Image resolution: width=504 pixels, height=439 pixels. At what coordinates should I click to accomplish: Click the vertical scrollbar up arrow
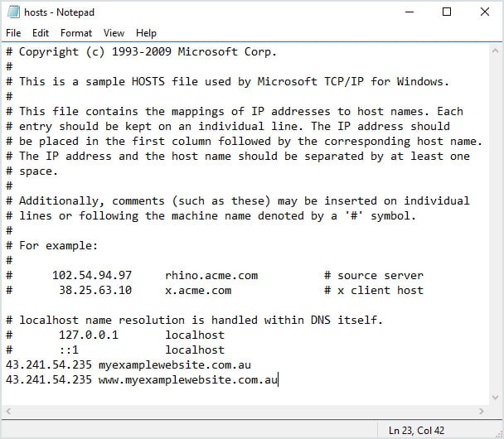click(x=495, y=50)
